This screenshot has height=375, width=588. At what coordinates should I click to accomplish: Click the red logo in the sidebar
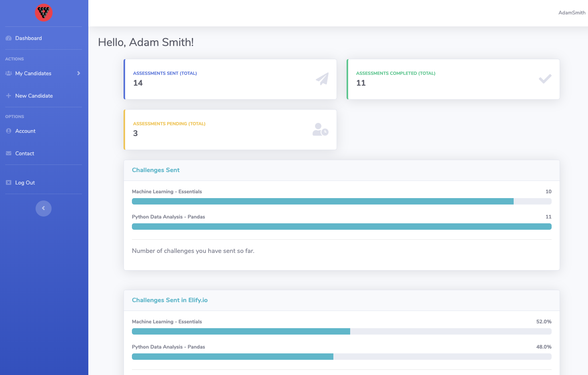[x=44, y=13]
